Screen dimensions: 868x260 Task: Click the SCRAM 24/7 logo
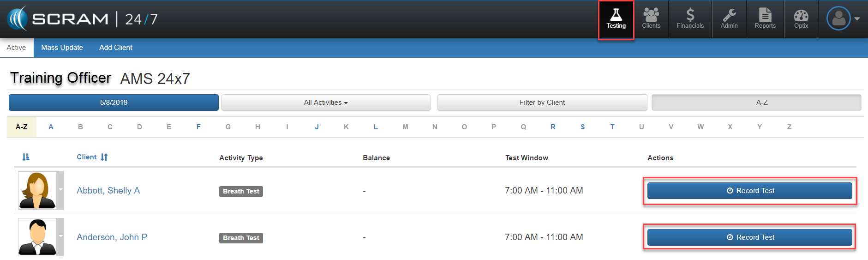pos(83,19)
